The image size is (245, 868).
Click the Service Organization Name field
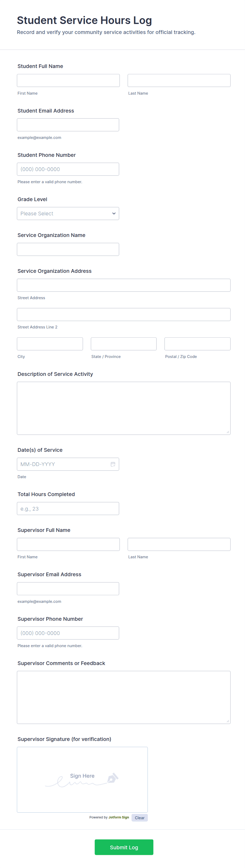pos(68,249)
